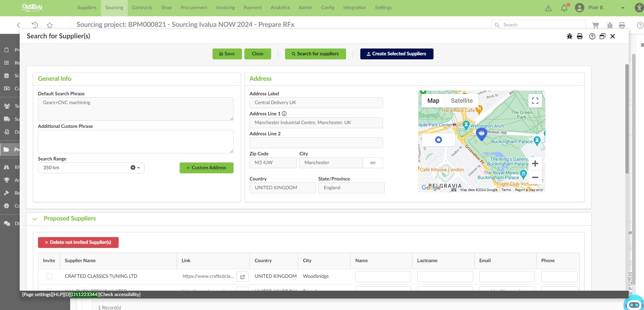Open the chatbot assistant icon
This screenshot has height=310, width=644.
click(634, 304)
